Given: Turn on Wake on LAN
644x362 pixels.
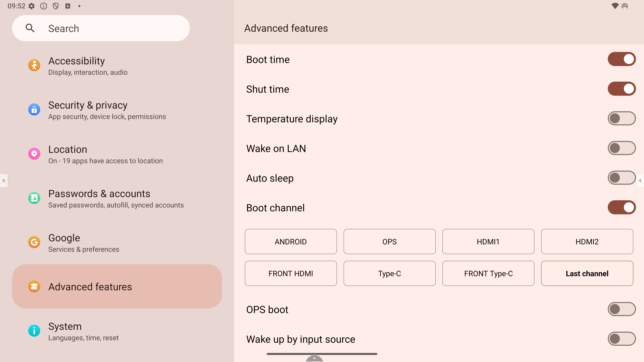Looking at the screenshot, I should click(x=622, y=148).
